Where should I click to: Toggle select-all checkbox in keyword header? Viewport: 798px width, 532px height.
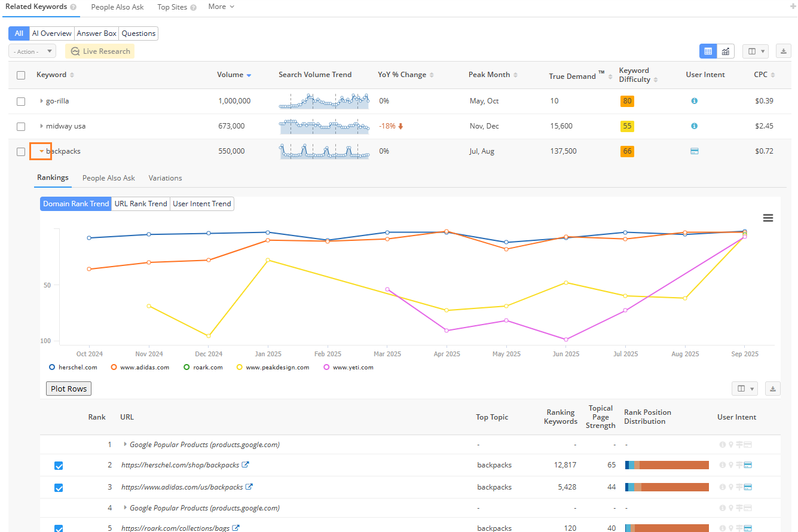[21, 75]
